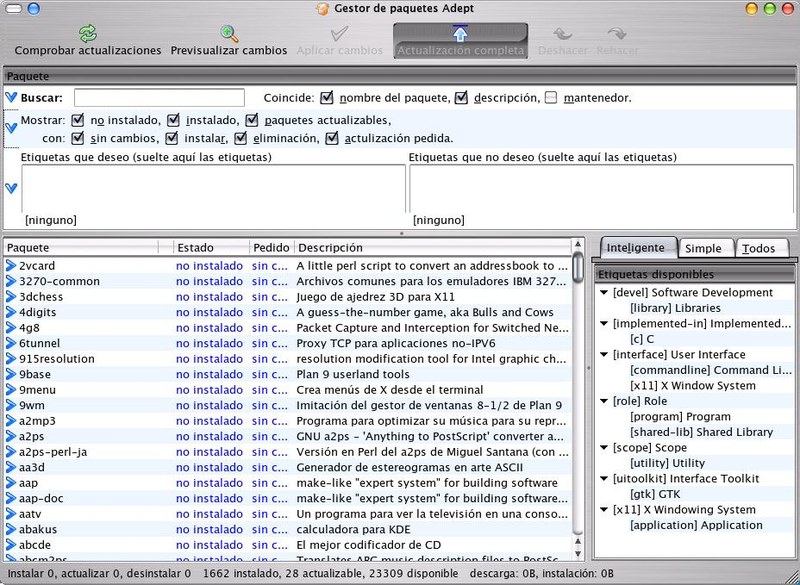
Task: Sort packages by Paquete column header
Action: (82, 248)
